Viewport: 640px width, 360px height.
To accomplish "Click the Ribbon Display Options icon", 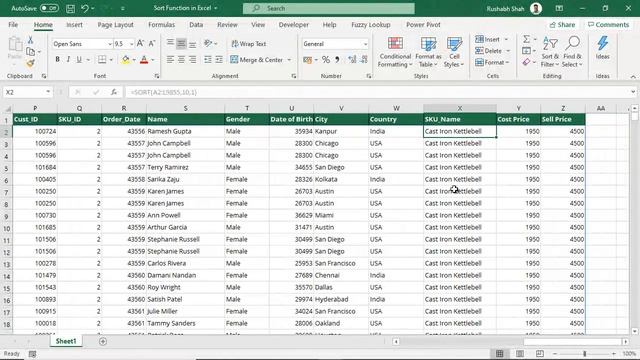I will (559, 8).
